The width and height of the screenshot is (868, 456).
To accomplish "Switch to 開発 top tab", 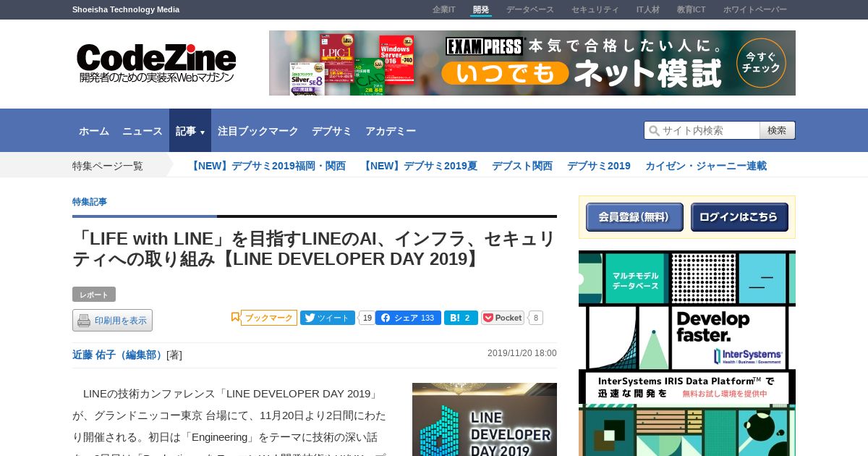I will coord(481,9).
